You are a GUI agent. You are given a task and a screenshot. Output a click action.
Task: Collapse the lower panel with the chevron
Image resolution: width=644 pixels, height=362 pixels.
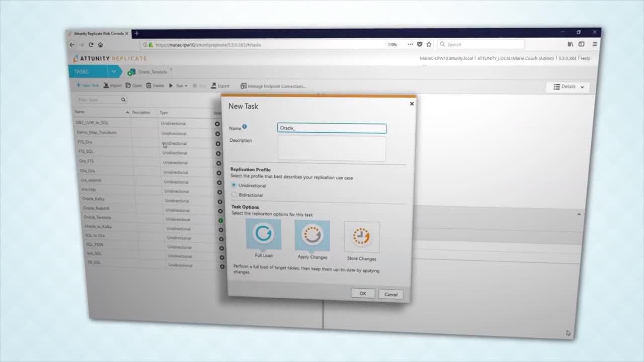[x=579, y=214]
